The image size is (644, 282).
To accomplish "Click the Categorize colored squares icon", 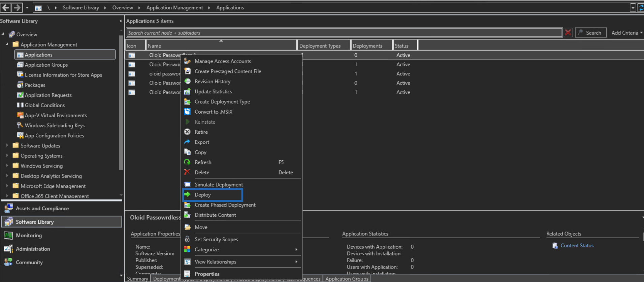I will [187, 249].
